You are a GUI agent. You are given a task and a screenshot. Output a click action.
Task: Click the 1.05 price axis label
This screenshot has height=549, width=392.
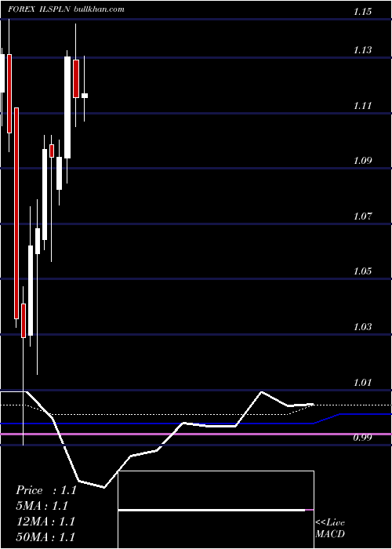click(x=362, y=271)
